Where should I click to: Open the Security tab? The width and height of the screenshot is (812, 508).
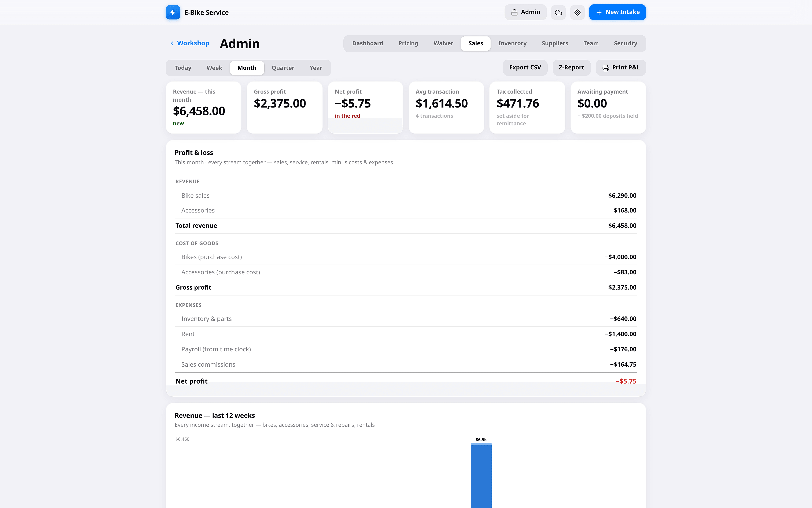coord(625,43)
